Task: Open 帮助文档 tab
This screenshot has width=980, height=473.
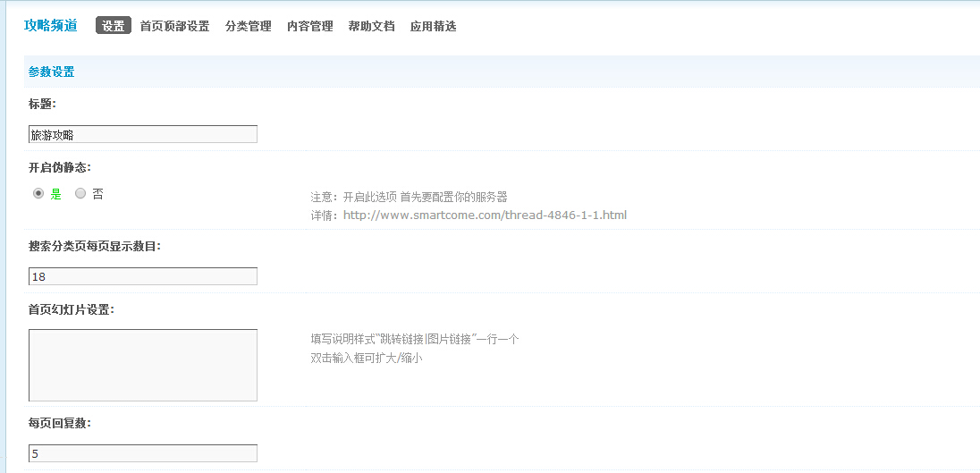Action: pos(371,26)
